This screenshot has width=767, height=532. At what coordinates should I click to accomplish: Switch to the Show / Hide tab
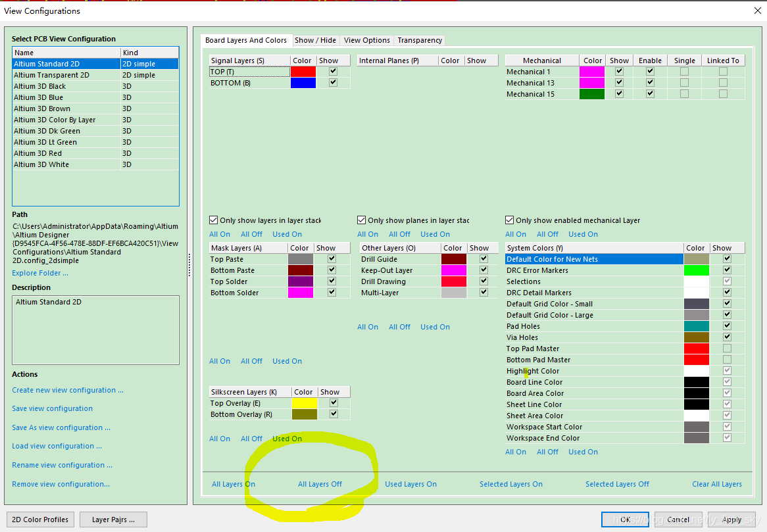(315, 40)
